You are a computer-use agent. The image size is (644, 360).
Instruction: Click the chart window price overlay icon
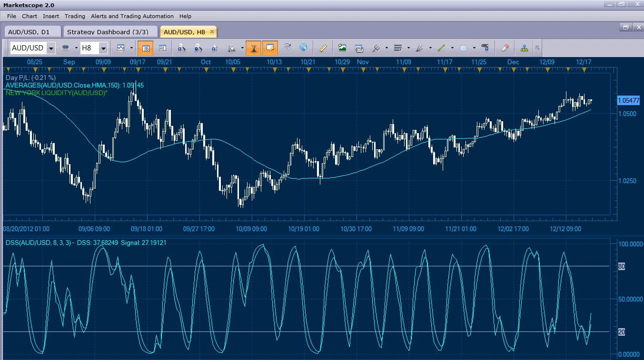tap(359, 48)
